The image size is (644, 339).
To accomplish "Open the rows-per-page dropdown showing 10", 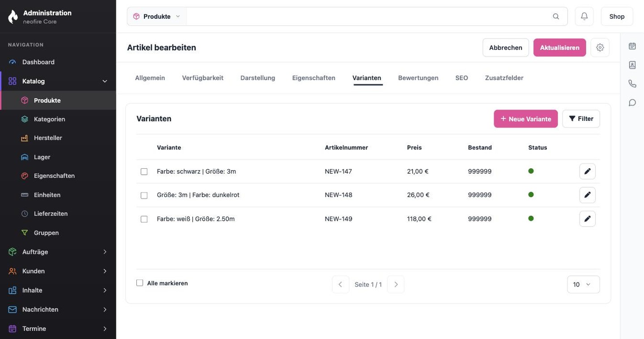I will pos(583,284).
